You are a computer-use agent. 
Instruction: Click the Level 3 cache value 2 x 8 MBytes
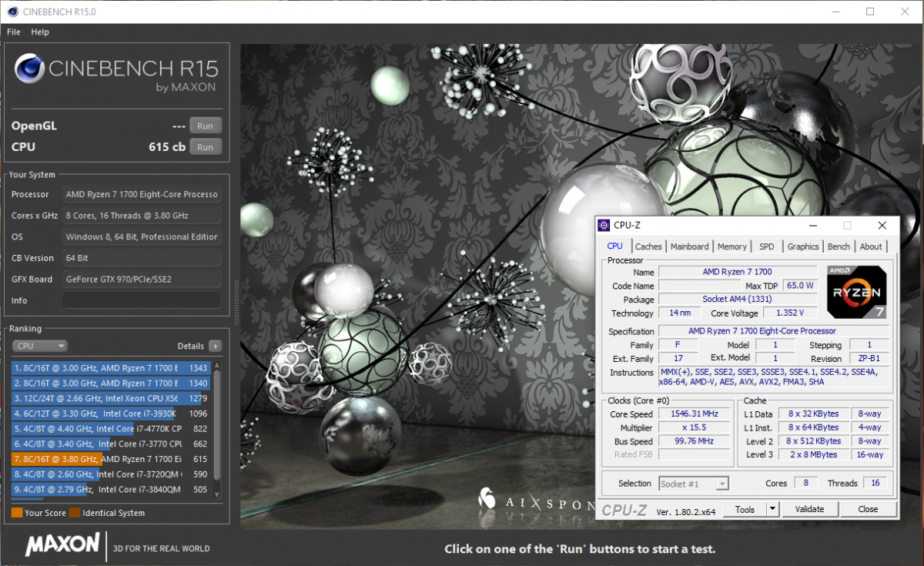813,454
